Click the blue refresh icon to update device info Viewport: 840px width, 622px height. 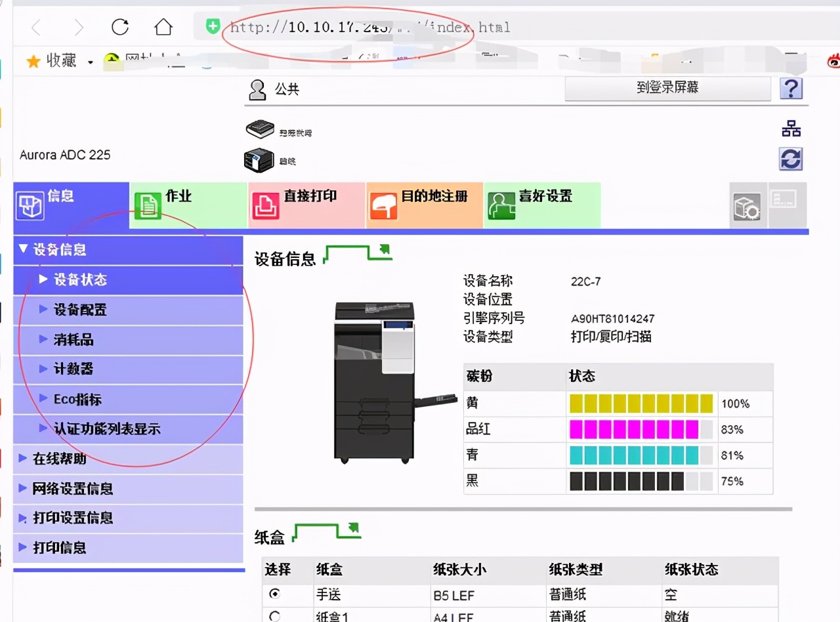[790, 159]
